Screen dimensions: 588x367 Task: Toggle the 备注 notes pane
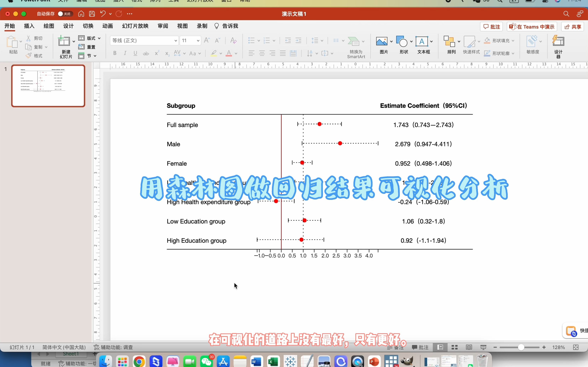(x=395, y=347)
